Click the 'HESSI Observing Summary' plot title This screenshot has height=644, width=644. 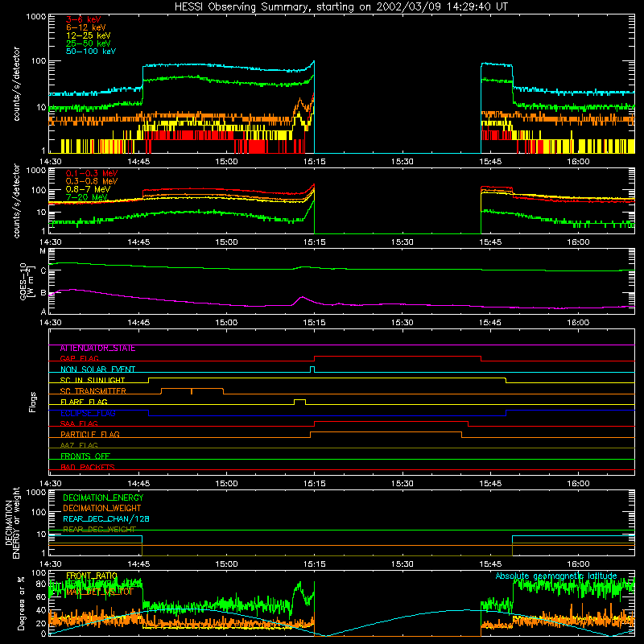341,7
